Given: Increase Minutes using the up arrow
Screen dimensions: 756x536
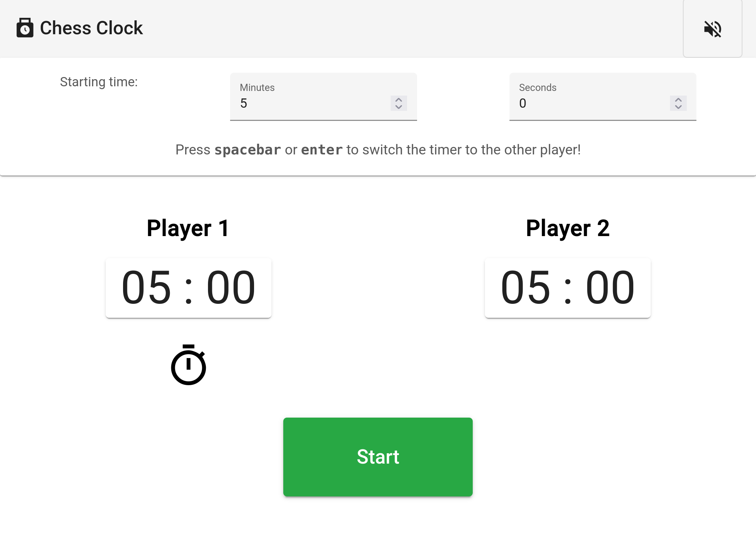Looking at the screenshot, I should (x=399, y=100).
